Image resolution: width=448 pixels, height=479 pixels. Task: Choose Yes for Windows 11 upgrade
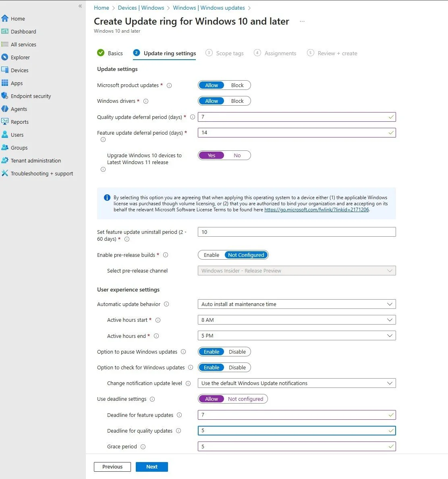(x=212, y=155)
